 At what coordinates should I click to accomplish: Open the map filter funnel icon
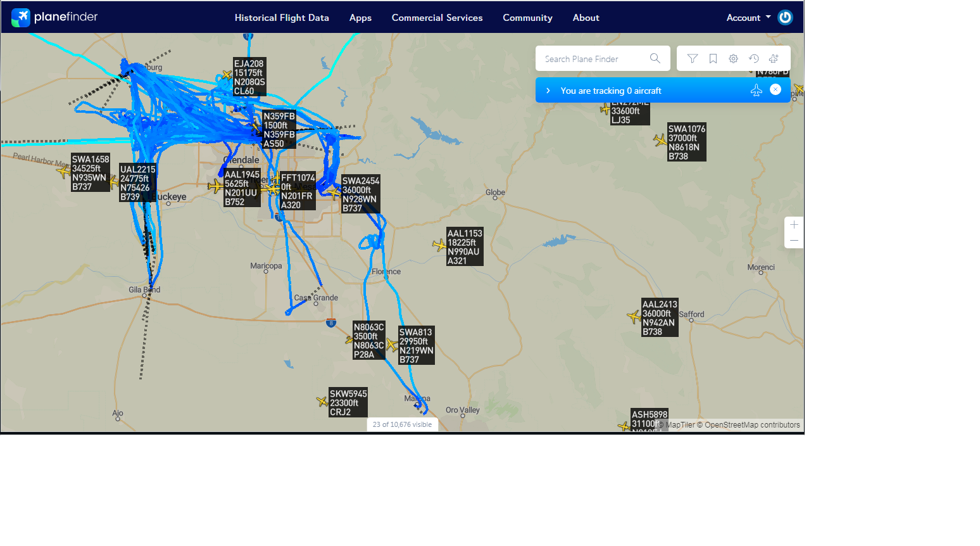click(693, 58)
